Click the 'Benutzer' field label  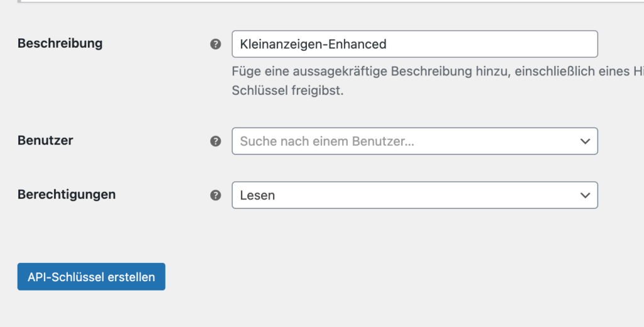point(45,140)
